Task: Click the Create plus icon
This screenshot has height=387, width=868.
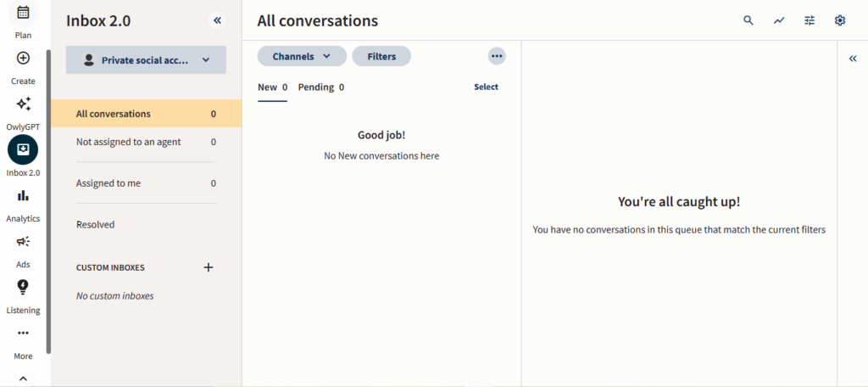Action: (x=23, y=59)
